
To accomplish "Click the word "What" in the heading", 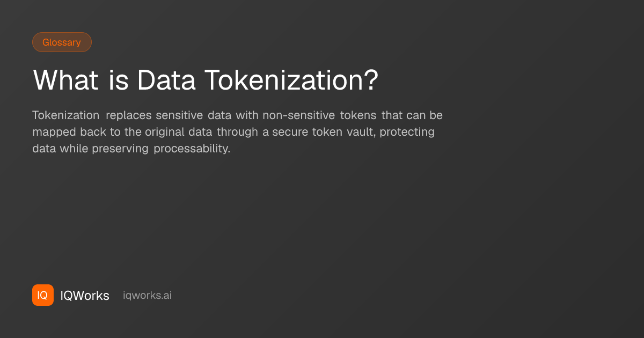I will pos(66,80).
